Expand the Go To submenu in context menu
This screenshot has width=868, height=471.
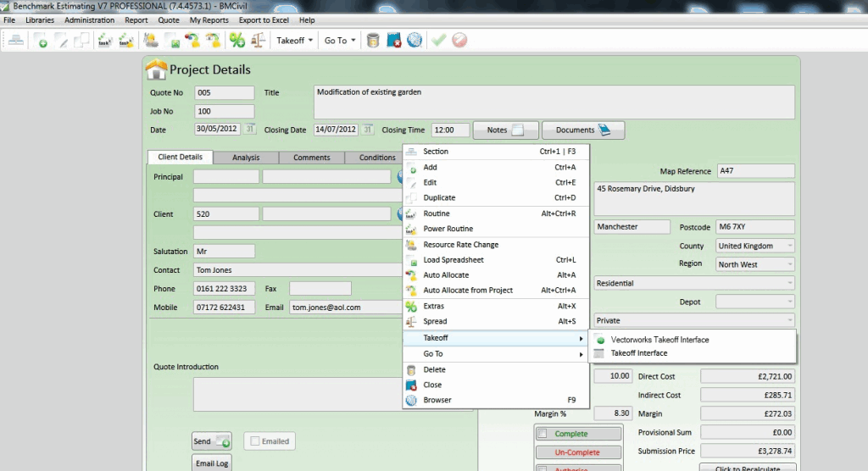coord(495,353)
